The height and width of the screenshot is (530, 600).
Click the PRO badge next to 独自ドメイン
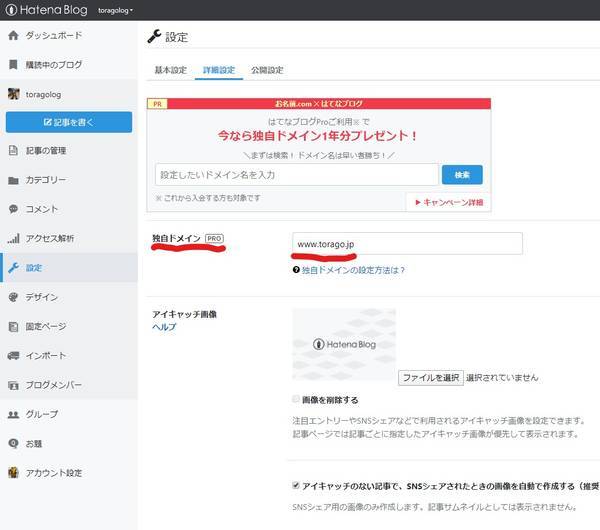[214, 238]
